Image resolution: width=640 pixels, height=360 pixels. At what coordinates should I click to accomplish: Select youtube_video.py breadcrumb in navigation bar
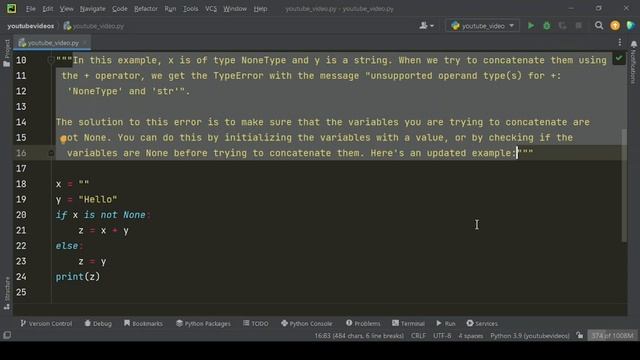94,26
